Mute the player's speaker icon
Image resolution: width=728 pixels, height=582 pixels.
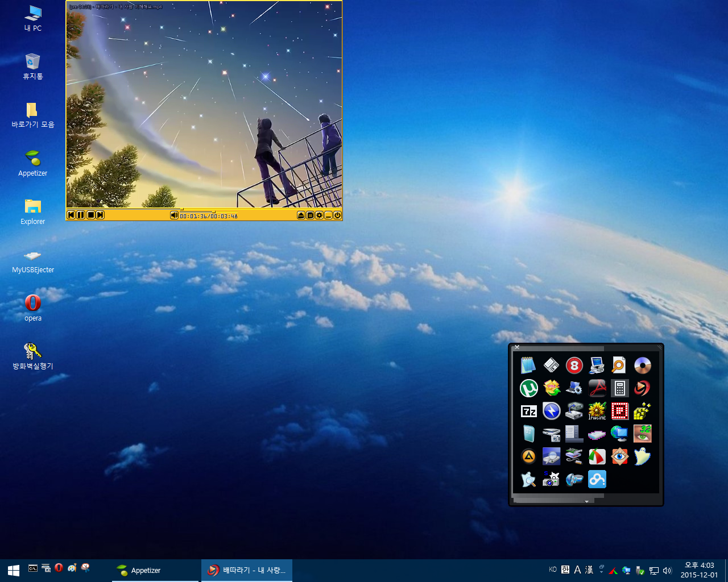[174, 215]
